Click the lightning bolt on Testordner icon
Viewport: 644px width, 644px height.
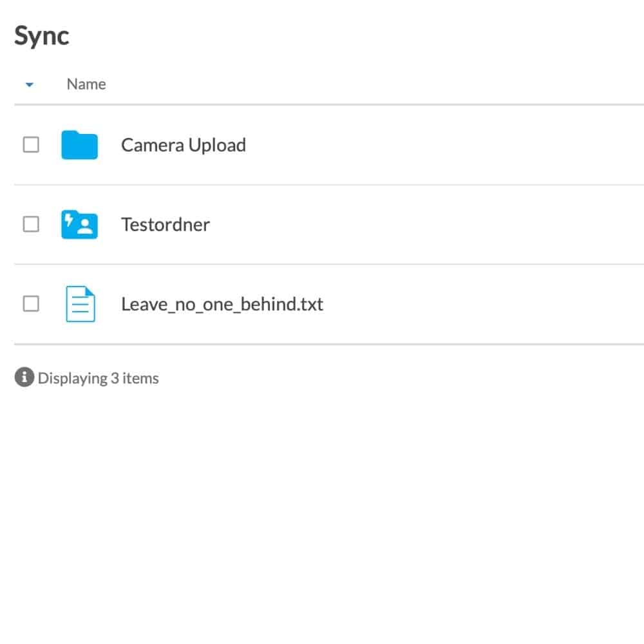point(69,220)
